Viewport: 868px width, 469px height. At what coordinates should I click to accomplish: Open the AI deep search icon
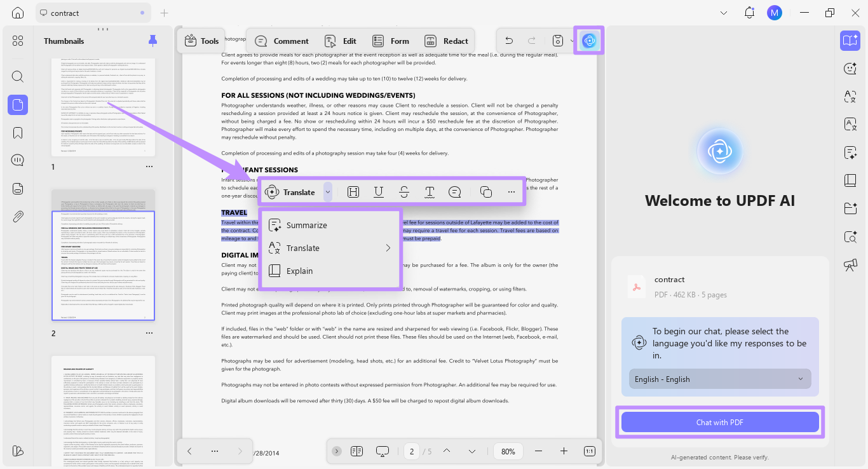(x=850, y=236)
